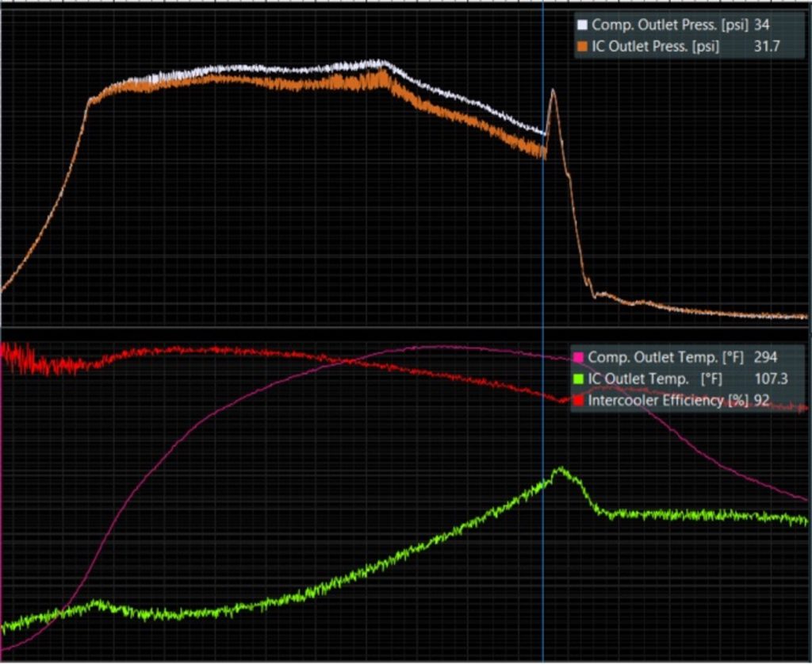Select the magenta Comp. Outlet Temp. legend swatch
The width and height of the screenshot is (812, 665).
point(578,358)
